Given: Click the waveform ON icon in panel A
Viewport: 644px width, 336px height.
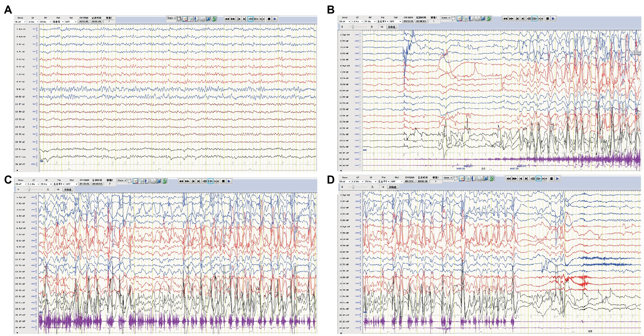Looking at the screenshot, I should tap(185, 19).
